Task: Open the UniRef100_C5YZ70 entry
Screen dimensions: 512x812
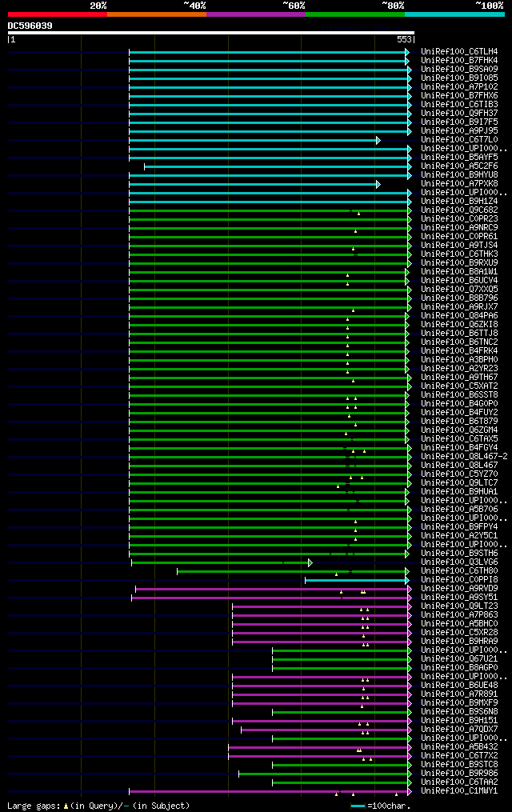Action: click(459, 474)
